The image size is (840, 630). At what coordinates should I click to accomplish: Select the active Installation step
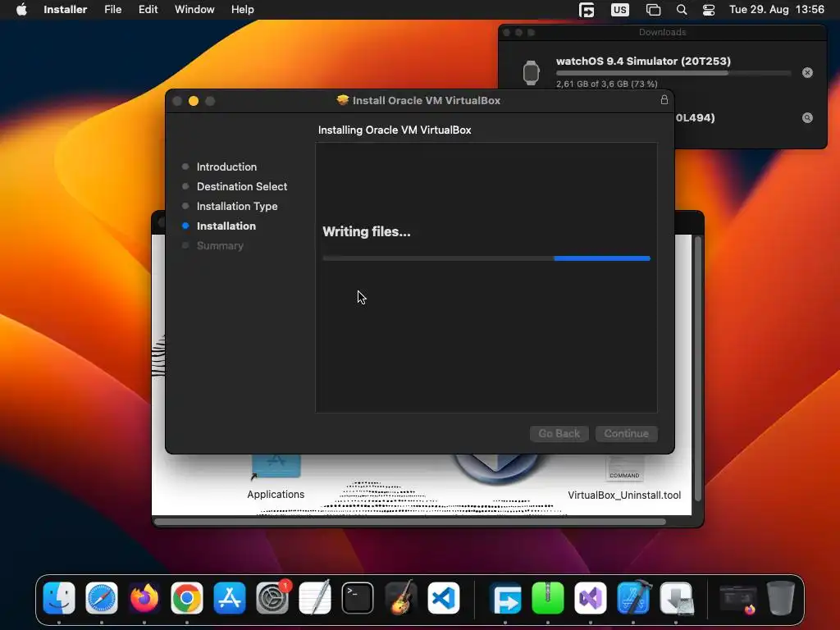tap(226, 226)
